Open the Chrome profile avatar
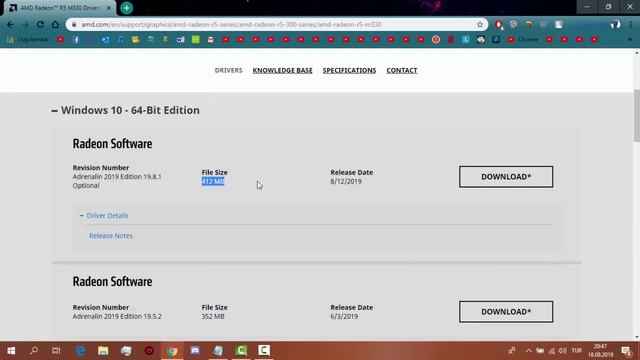This screenshot has width=640, height=360. (x=615, y=24)
